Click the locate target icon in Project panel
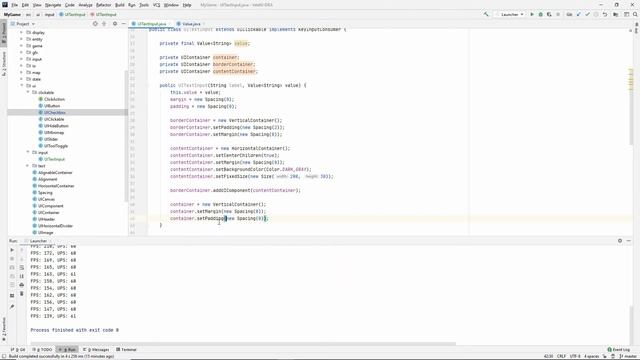This screenshot has height=360, width=640. click(x=95, y=24)
